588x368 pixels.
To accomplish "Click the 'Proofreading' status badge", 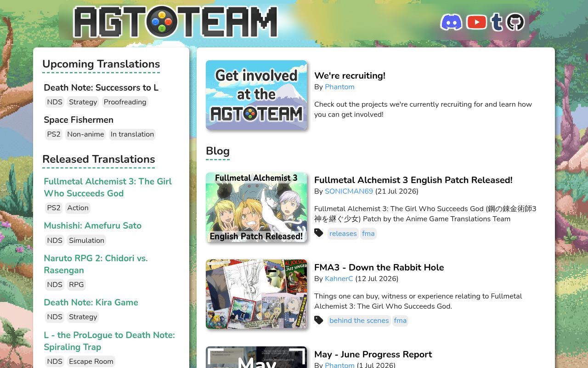I will [x=125, y=102].
